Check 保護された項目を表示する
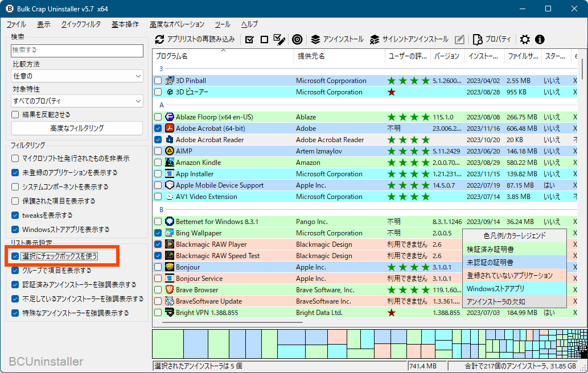The image size is (588, 373). point(15,201)
